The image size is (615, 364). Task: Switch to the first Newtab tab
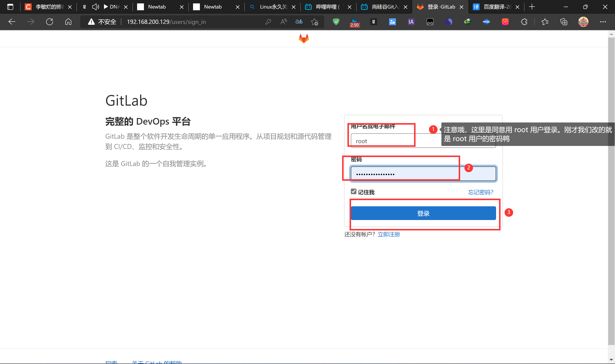(x=161, y=7)
